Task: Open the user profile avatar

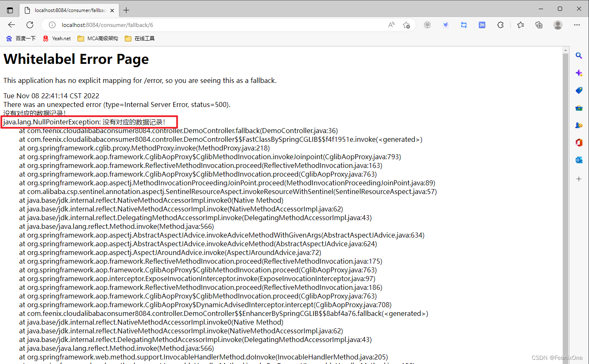Action: 558,25
